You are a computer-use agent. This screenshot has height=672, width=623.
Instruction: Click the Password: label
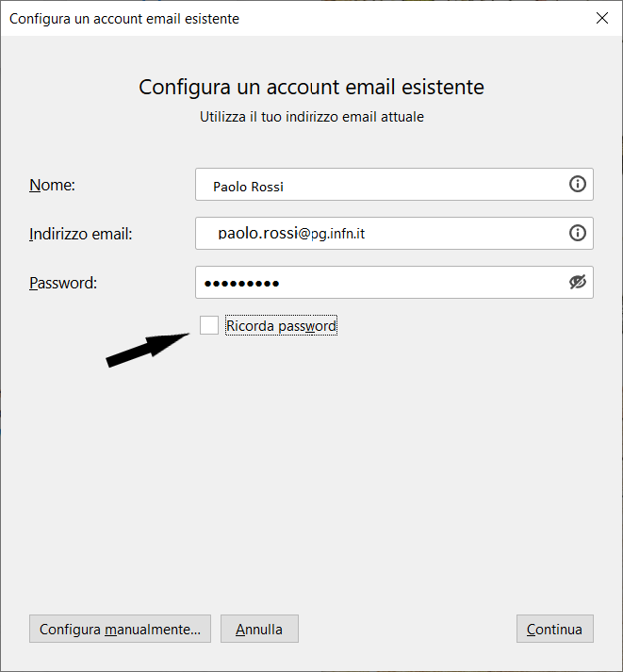(x=63, y=283)
